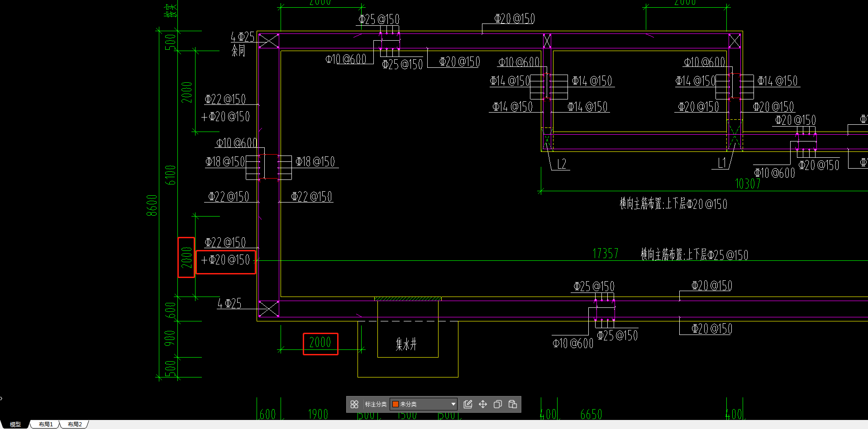Switch to the 布局2 tab

pos(75,424)
